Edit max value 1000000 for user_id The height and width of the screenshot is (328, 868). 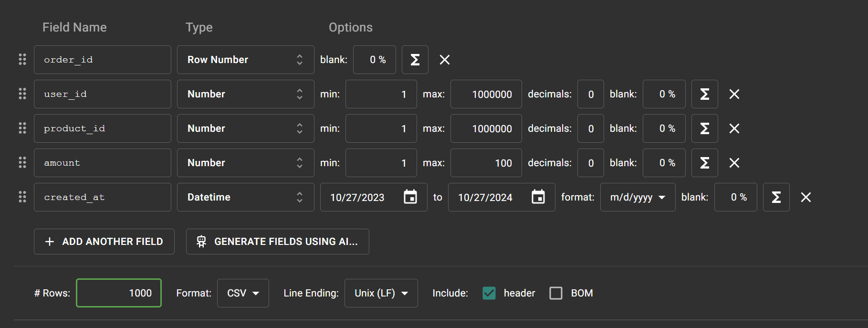[486, 94]
